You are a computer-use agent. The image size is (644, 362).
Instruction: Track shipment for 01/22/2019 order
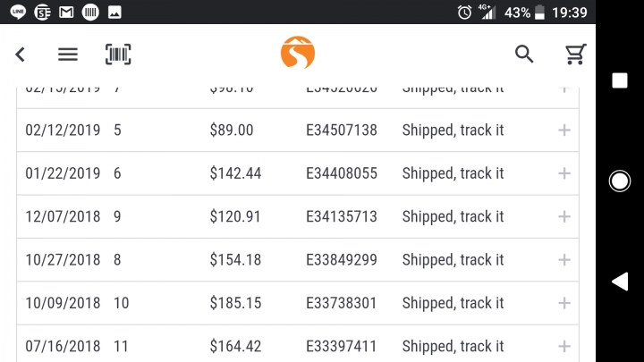[453, 173]
